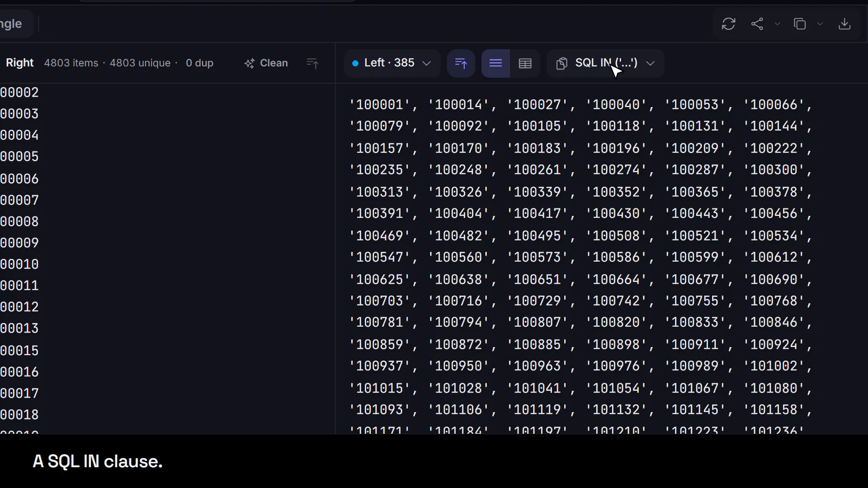Click the refresh icon in top toolbar

pyautogui.click(x=728, y=24)
